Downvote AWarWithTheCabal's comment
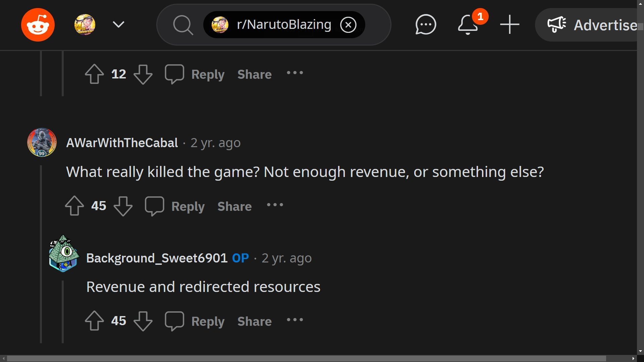Screen dimensions: 644x362 point(123,206)
